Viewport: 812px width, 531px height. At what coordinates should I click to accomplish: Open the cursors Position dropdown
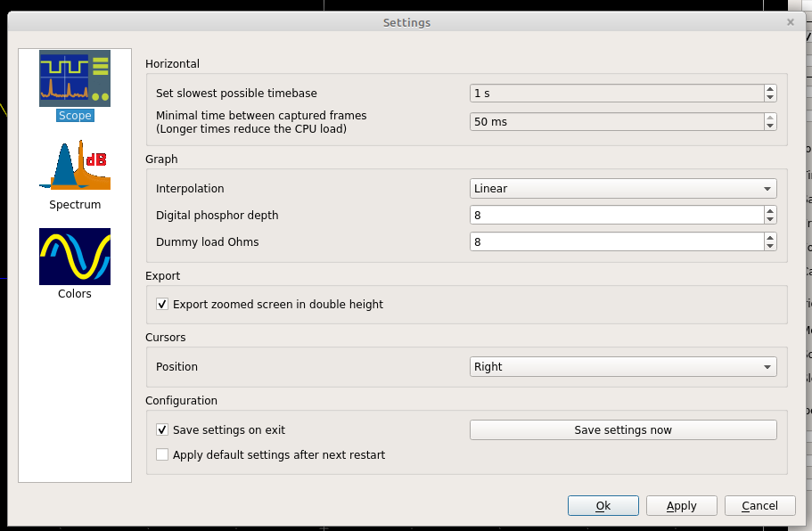[x=622, y=366]
